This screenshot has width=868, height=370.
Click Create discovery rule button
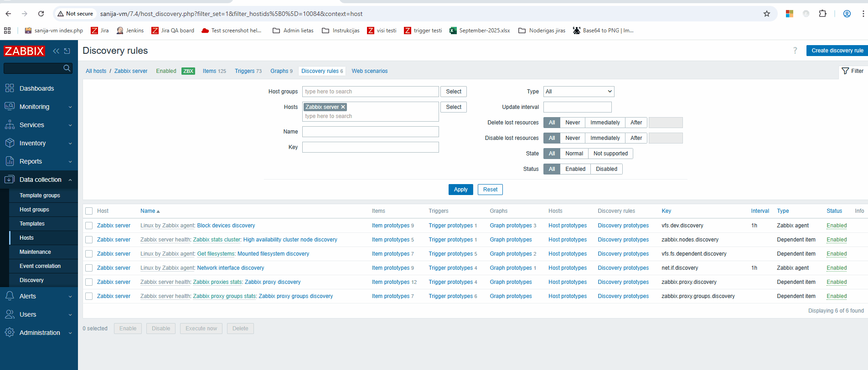point(837,51)
